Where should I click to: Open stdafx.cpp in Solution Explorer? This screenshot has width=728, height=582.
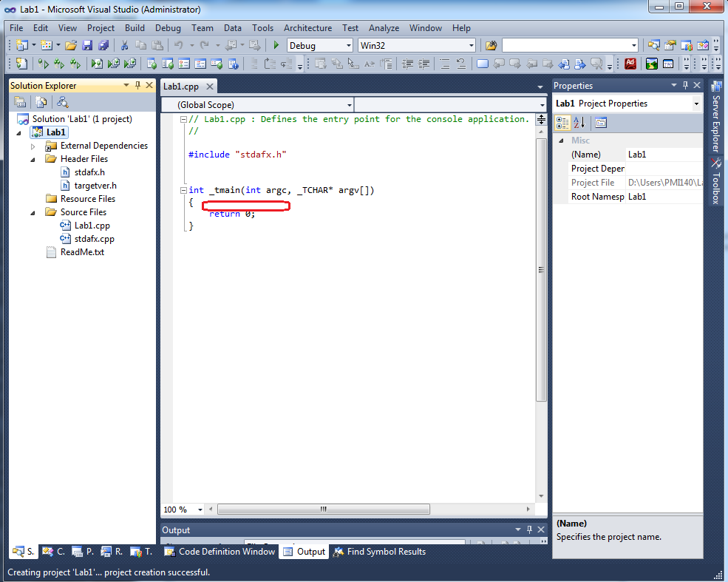click(94, 239)
